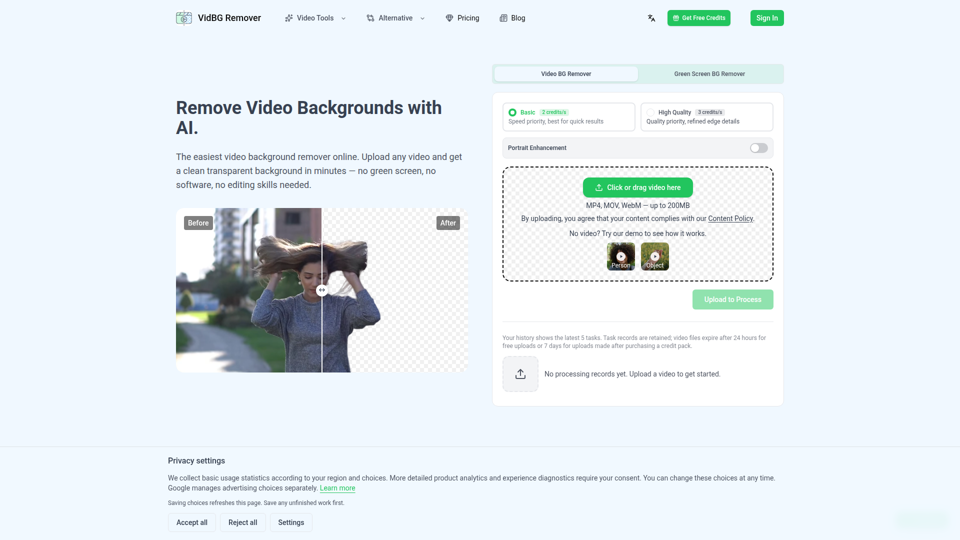Expand the Video Tools dropdown chevron
Viewport: 960px width, 540px height.
click(x=343, y=18)
